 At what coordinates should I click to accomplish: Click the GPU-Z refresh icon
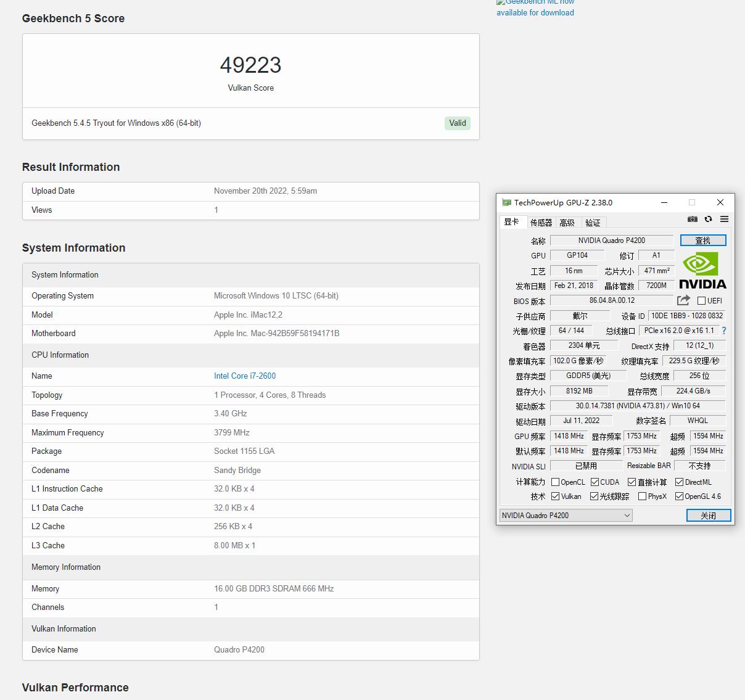(708, 219)
